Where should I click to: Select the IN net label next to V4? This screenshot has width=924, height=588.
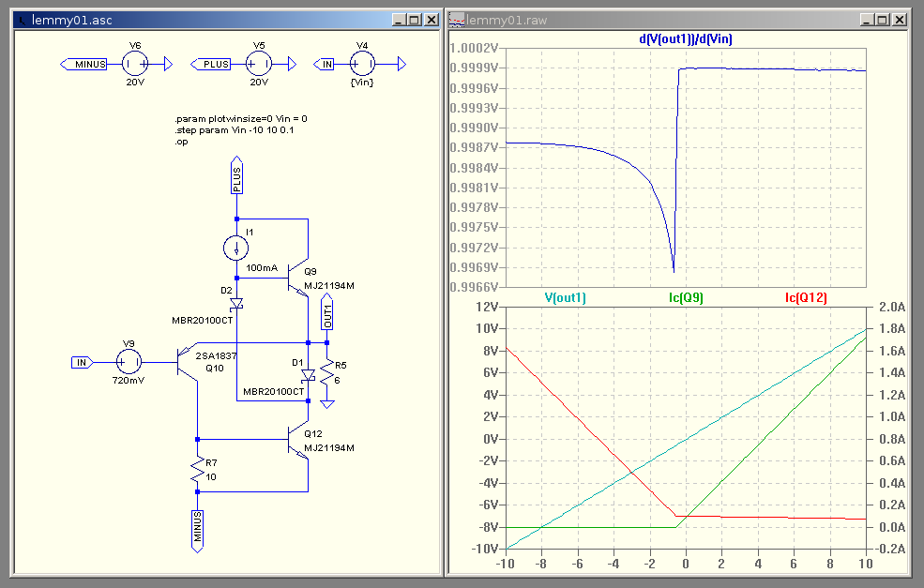pyautogui.click(x=325, y=64)
